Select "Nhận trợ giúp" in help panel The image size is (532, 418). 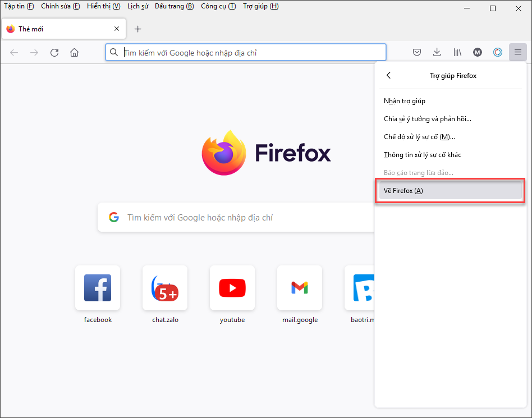point(451,101)
